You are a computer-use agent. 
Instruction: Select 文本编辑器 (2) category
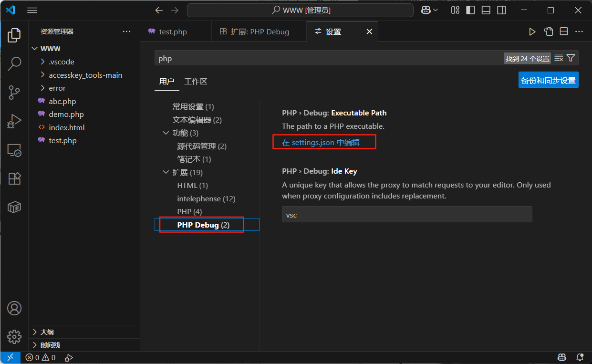coord(197,120)
